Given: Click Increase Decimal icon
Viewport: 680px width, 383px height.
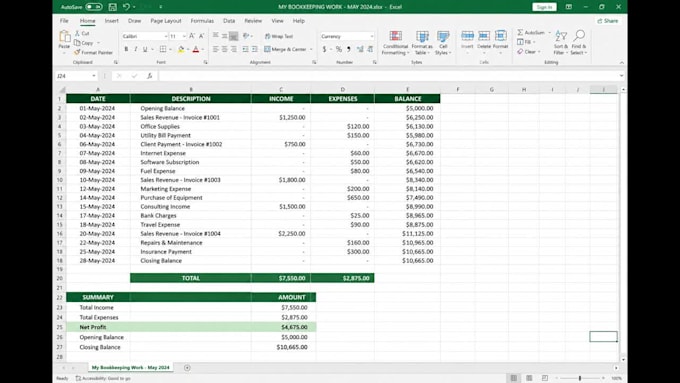Looking at the screenshot, I should [360, 49].
